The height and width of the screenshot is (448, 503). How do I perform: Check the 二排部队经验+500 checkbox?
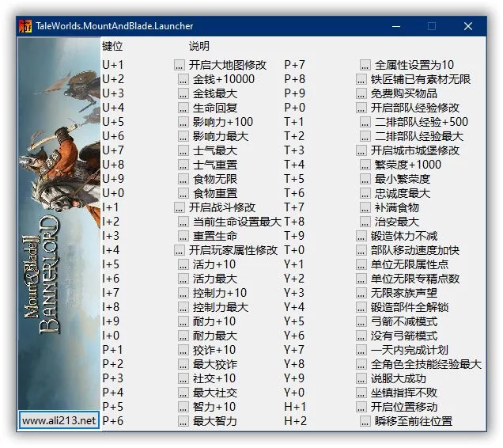pyautogui.click(x=365, y=122)
